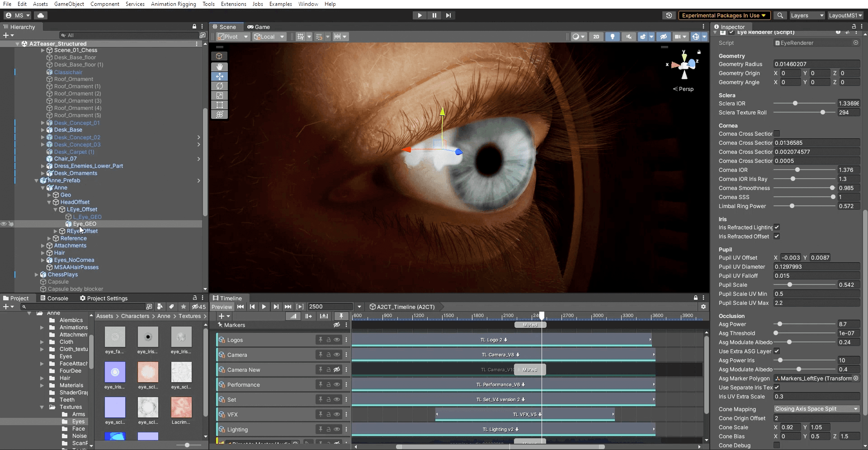
Task: Select the Rotate tool
Action: [x=220, y=86]
